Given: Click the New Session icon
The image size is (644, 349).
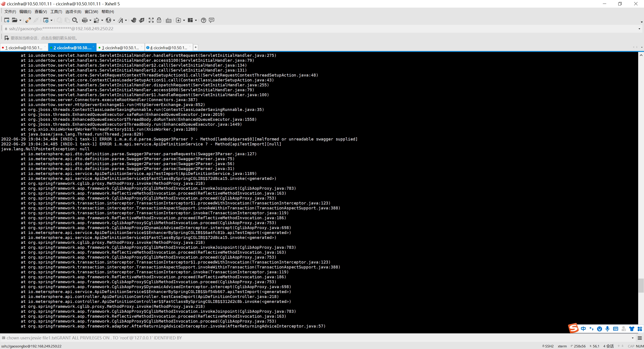Looking at the screenshot, I should point(7,20).
